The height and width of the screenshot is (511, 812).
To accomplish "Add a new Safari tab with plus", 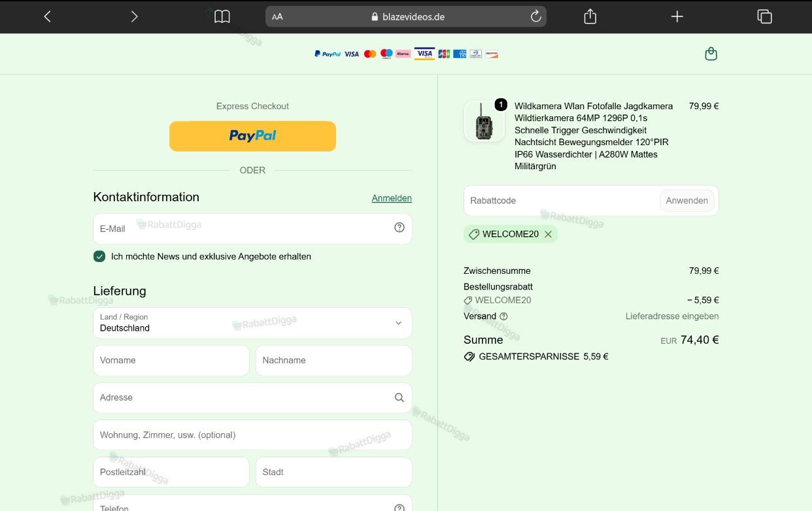I will tap(677, 16).
